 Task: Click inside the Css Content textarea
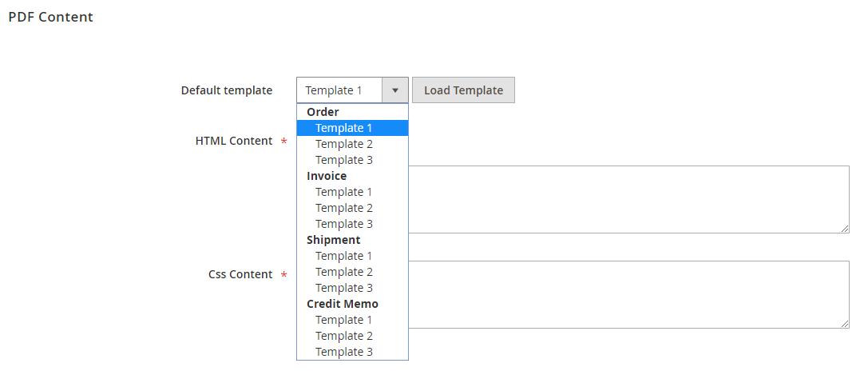pyautogui.click(x=628, y=295)
